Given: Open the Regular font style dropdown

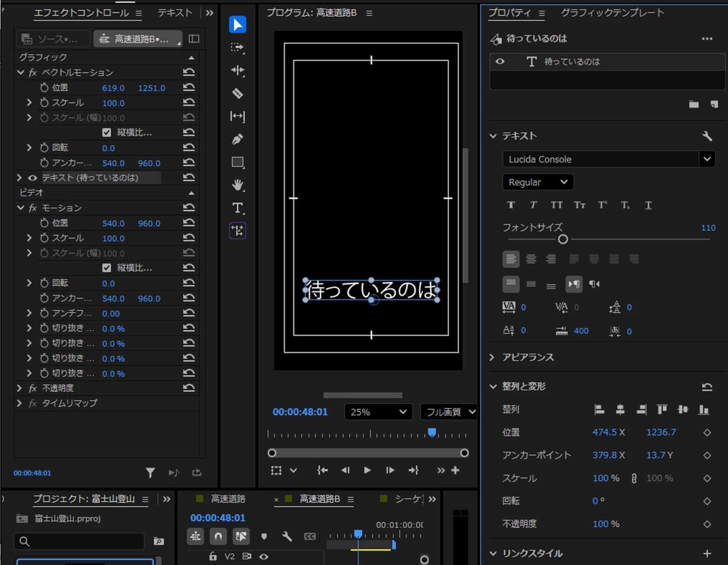Looking at the screenshot, I should (538, 182).
